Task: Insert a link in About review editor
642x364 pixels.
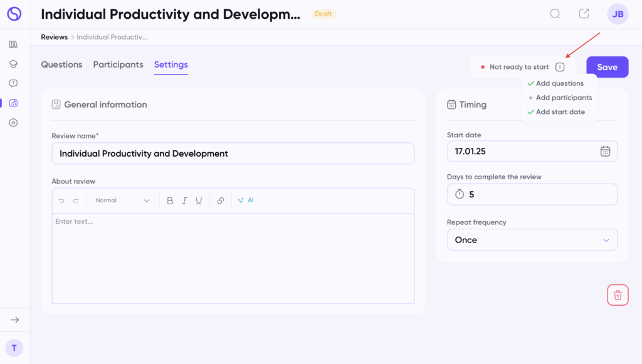Action: (221, 200)
